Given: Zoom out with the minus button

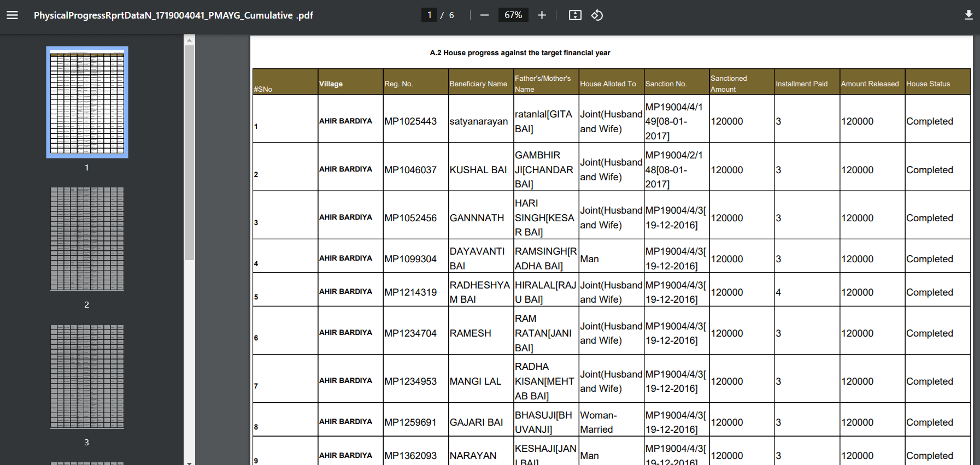Looking at the screenshot, I should pyautogui.click(x=484, y=15).
